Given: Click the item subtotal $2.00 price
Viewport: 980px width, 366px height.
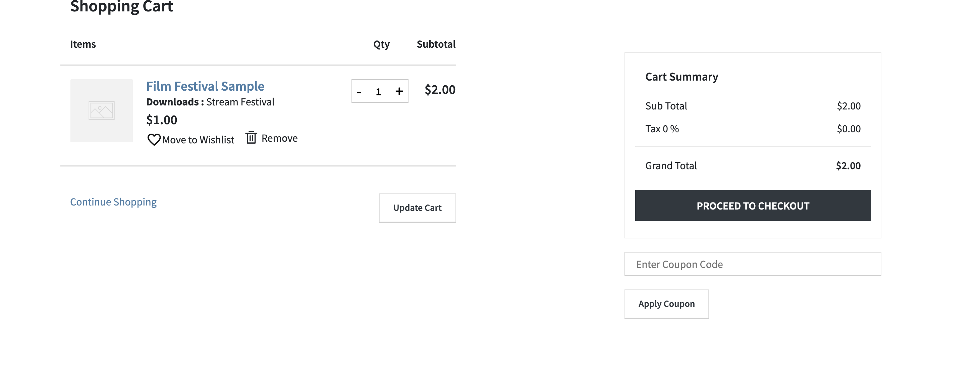Looking at the screenshot, I should click(x=440, y=90).
